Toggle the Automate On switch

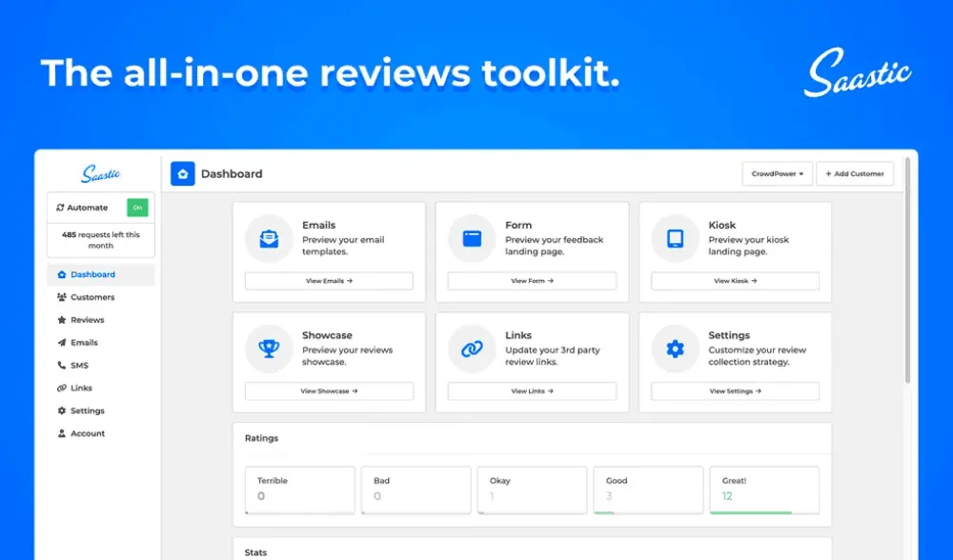pyautogui.click(x=137, y=207)
